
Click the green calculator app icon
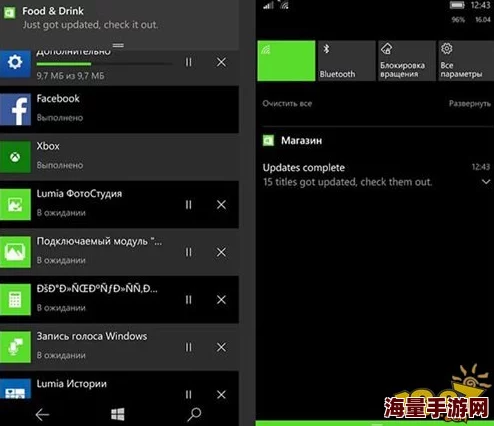point(15,299)
